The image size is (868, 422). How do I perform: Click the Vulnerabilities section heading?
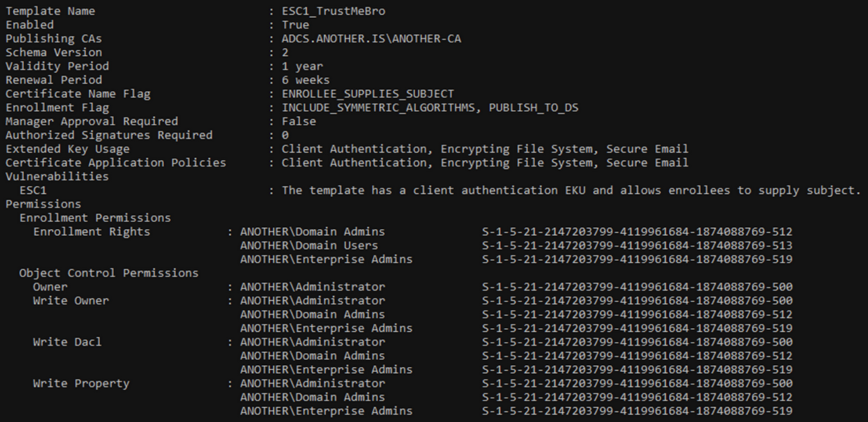pos(57,176)
